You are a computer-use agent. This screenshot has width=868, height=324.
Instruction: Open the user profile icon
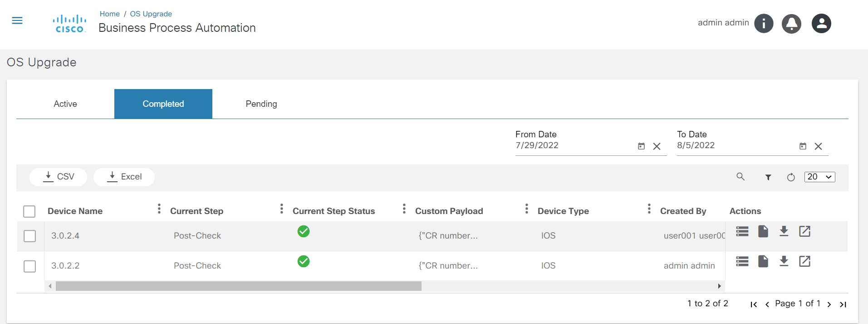click(x=821, y=23)
